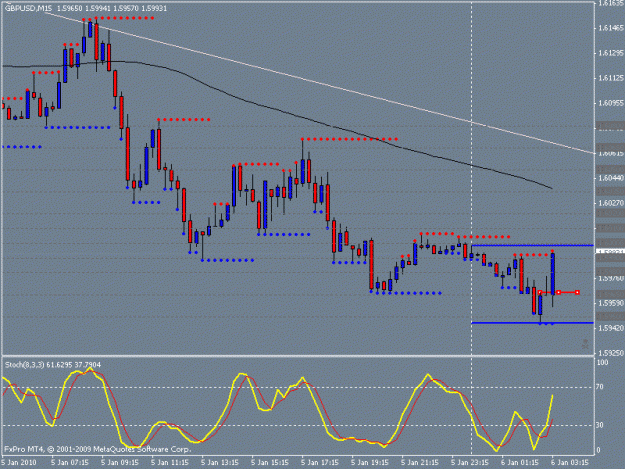Click the 1.59420 price level label
This screenshot has width=625, height=469.
pos(611,328)
